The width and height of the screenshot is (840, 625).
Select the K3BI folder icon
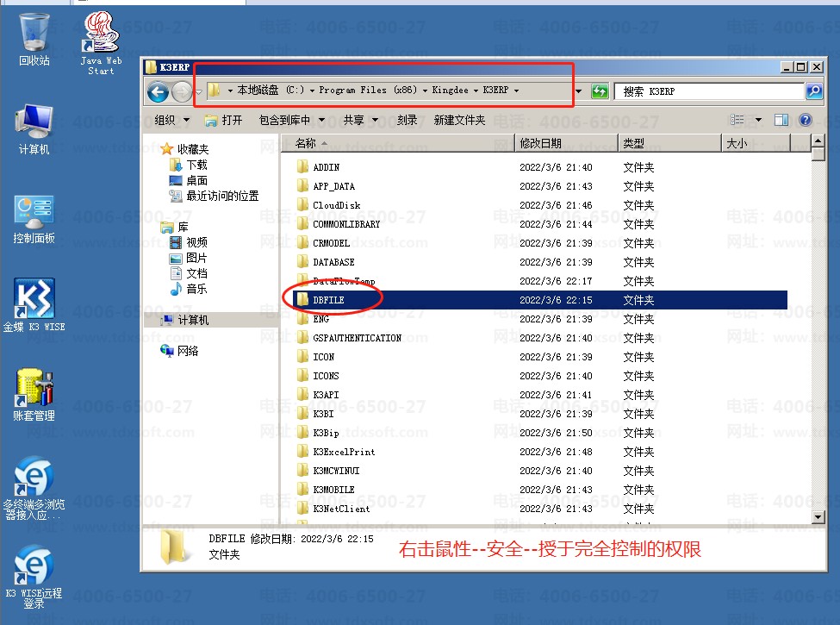[302, 413]
